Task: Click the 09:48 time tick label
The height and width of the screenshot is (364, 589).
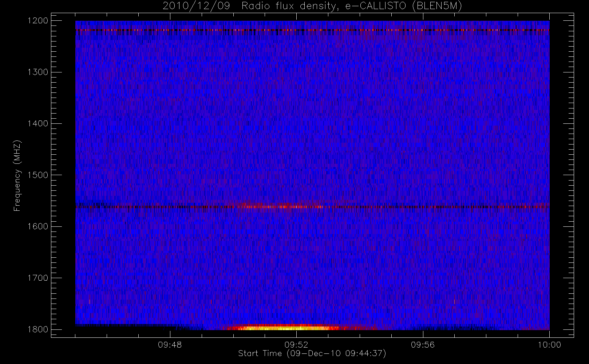Action: (x=170, y=345)
